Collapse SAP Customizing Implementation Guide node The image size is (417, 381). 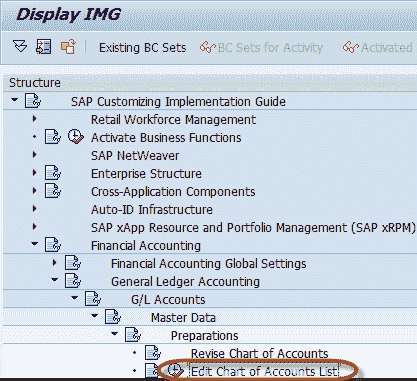(14, 99)
